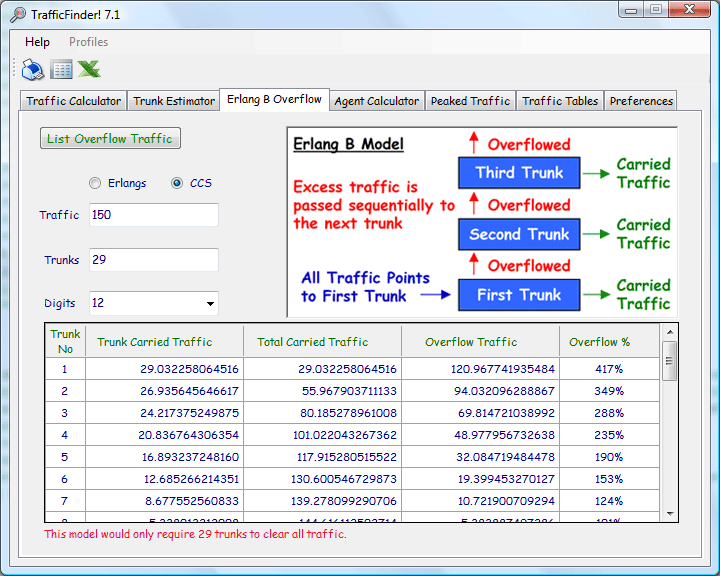The image size is (720, 576).
Task: Click the cell 139.278099290706
Action: [x=322, y=501]
